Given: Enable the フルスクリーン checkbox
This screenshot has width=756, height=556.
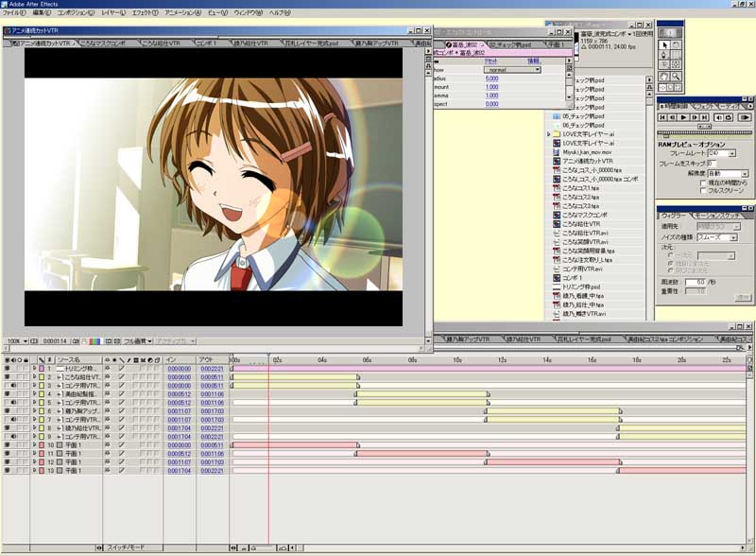Looking at the screenshot, I should 703,191.
